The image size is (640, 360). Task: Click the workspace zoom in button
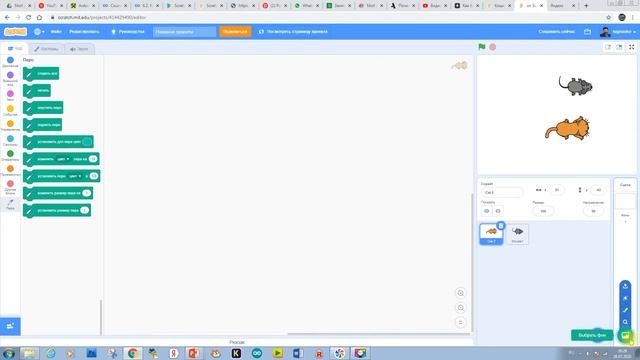[460, 293]
